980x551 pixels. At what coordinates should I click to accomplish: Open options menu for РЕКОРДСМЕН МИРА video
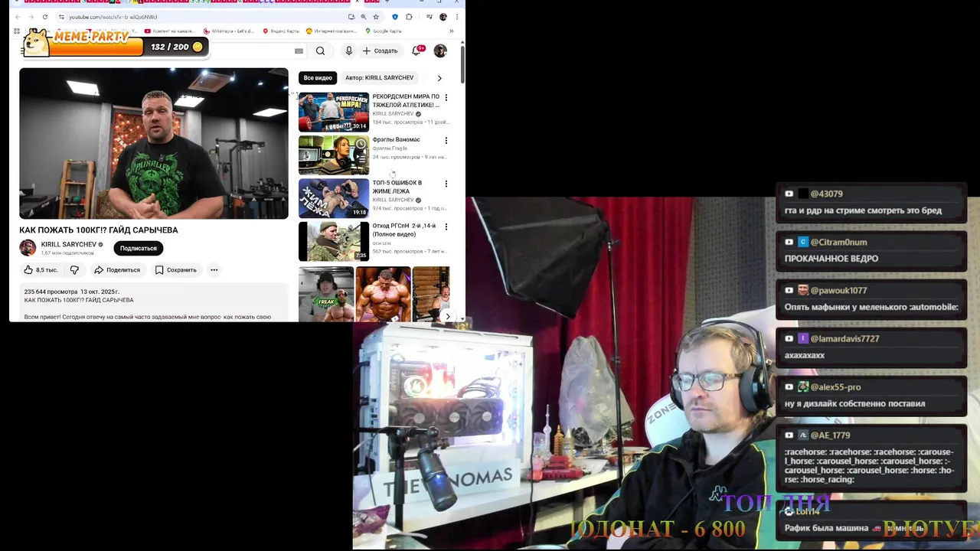pyautogui.click(x=446, y=97)
